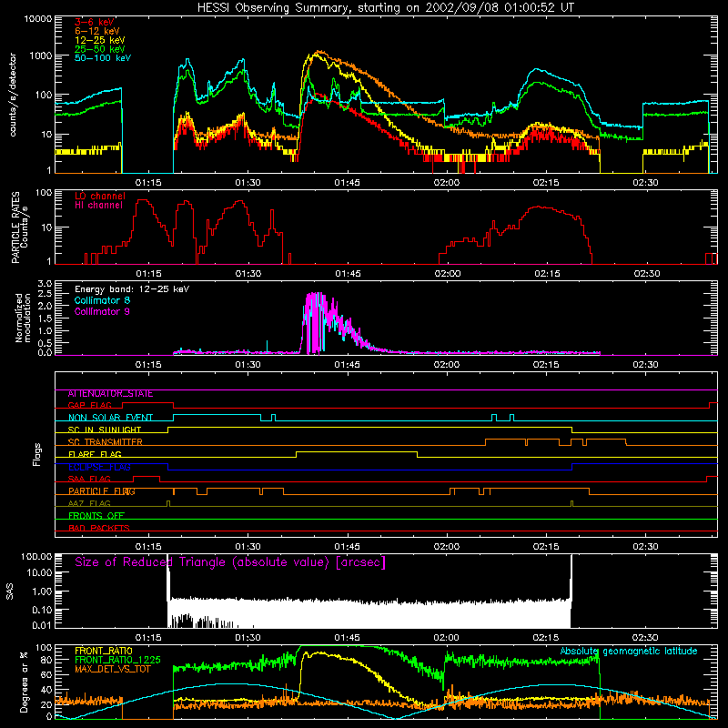Click the vertical Flags axis label
Screen dimensions: 728x728
(x=37, y=454)
